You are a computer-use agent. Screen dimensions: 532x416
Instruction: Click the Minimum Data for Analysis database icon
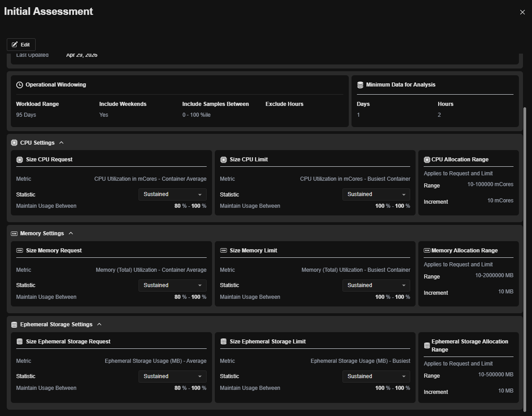click(360, 85)
